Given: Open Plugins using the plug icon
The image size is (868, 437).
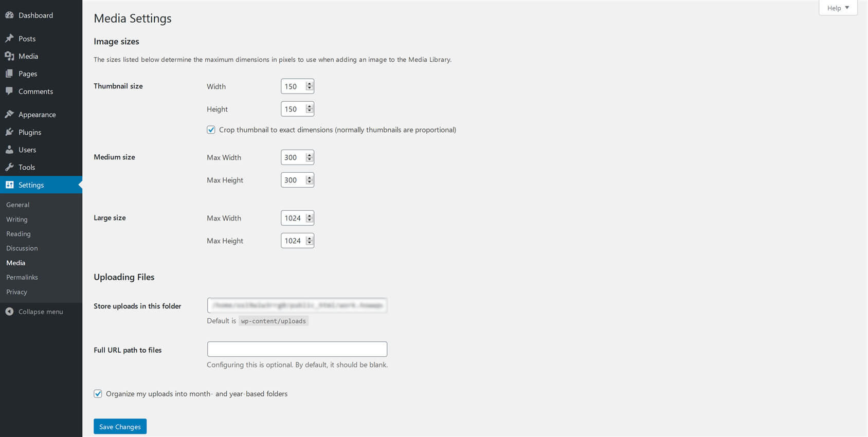Looking at the screenshot, I should 9,132.
